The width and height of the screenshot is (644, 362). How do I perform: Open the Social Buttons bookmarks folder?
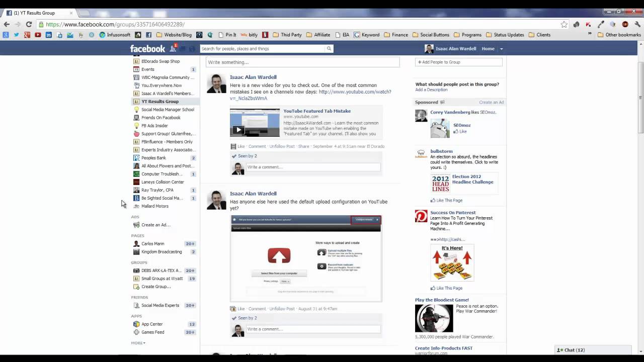pos(431,35)
